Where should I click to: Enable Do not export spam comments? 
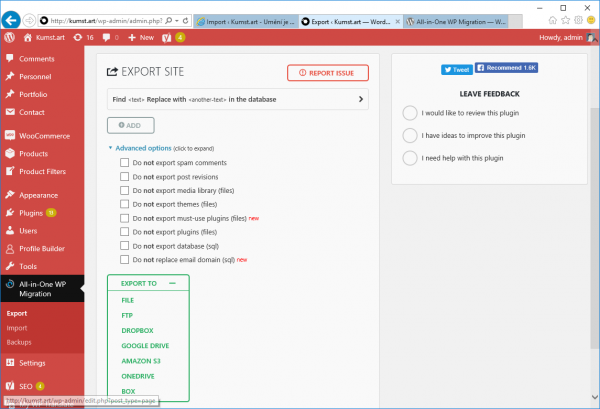tap(124, 162)
